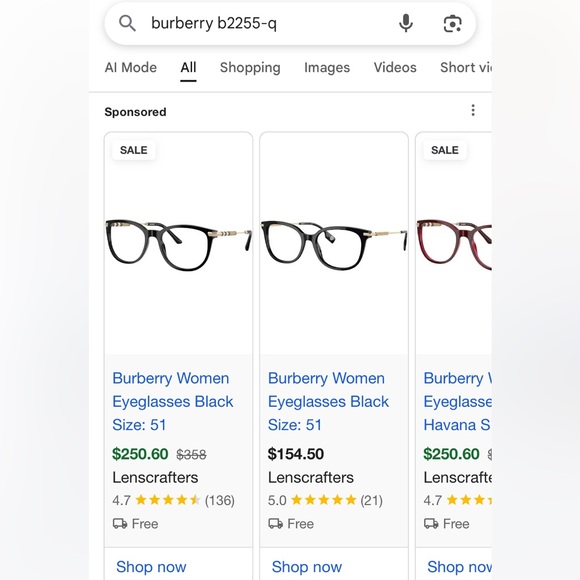The width and height of the screenshot is (580, 580).
Task: Click the Free delivery truck icon under 4.7 (136)
Action: click(x=120, y=524)
